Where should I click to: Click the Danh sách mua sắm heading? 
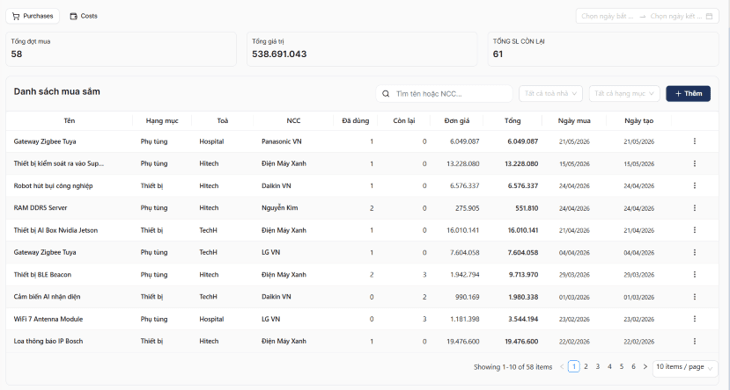57,92
